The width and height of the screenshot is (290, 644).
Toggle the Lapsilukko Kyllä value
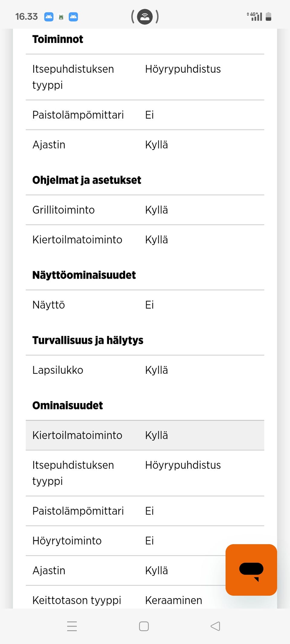coord(156,370)
